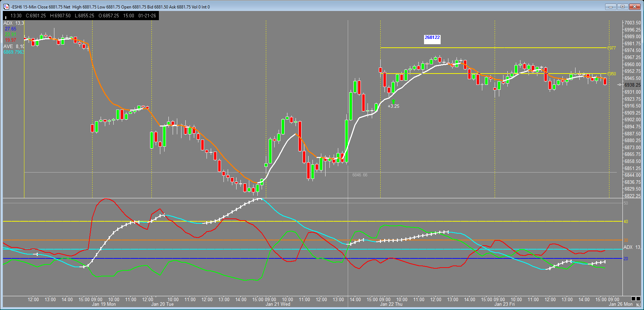Click the +3.25 profit annotation
This screenshot has width=644, height=310.
[394, 106]
